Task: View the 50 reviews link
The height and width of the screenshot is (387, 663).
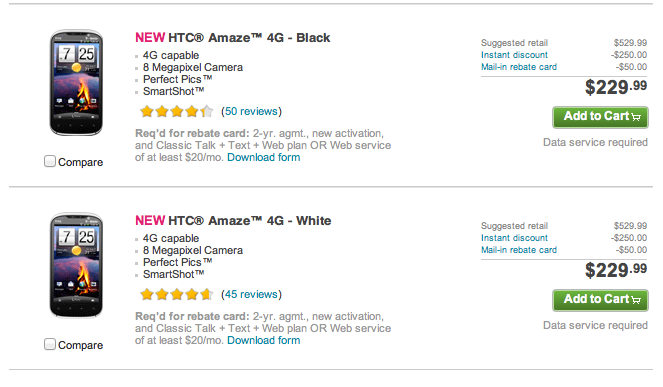Action: click(x=251, y=111)
